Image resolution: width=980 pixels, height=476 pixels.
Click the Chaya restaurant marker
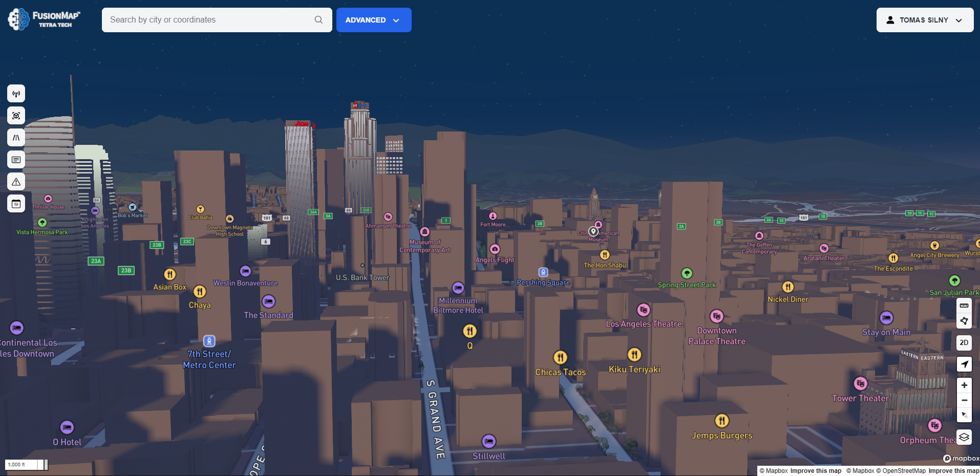click(200, 292)
